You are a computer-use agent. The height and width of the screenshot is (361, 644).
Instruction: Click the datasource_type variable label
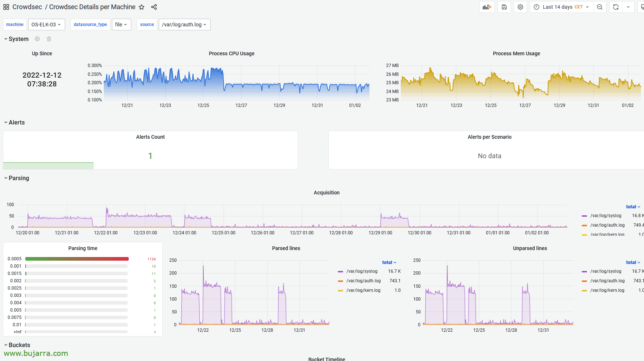coord(90,25)
